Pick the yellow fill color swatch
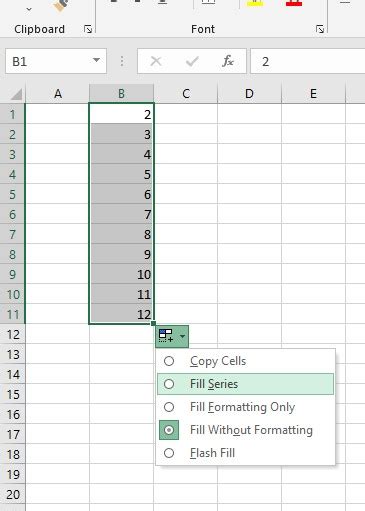The height and width of the screenshot is (511, 365). (255, 3)
